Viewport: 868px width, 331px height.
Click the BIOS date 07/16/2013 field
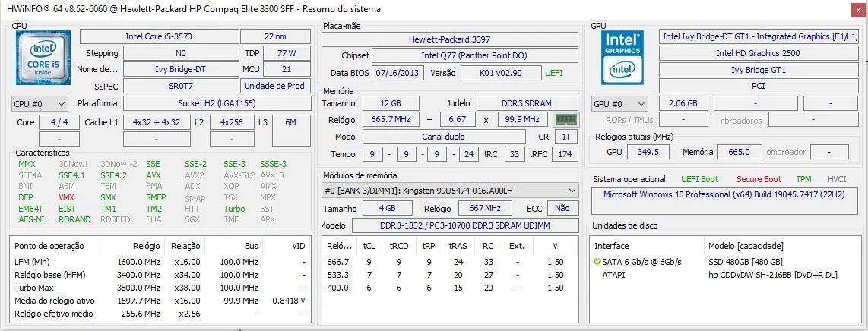click(x=398, y=73)
